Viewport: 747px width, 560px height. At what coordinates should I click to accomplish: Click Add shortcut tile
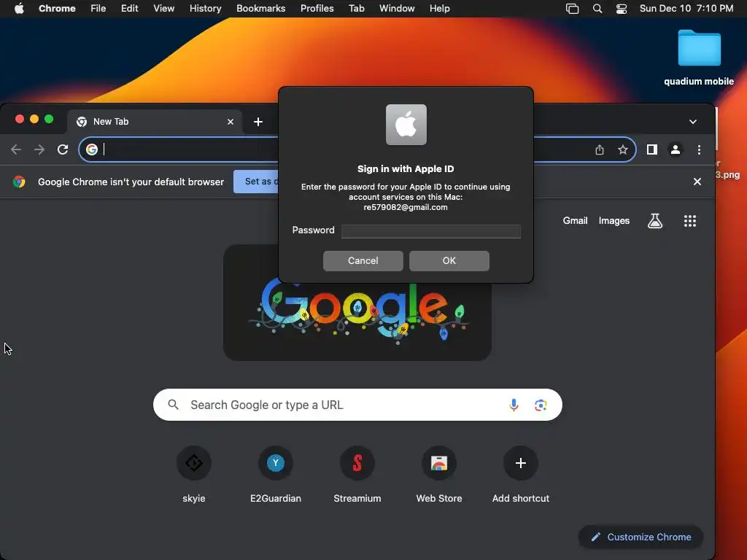521,475
